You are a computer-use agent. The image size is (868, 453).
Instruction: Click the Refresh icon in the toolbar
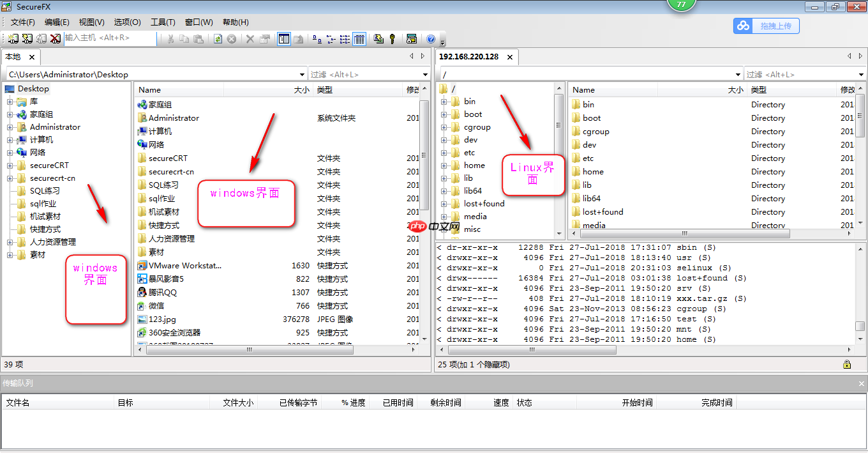218,38
